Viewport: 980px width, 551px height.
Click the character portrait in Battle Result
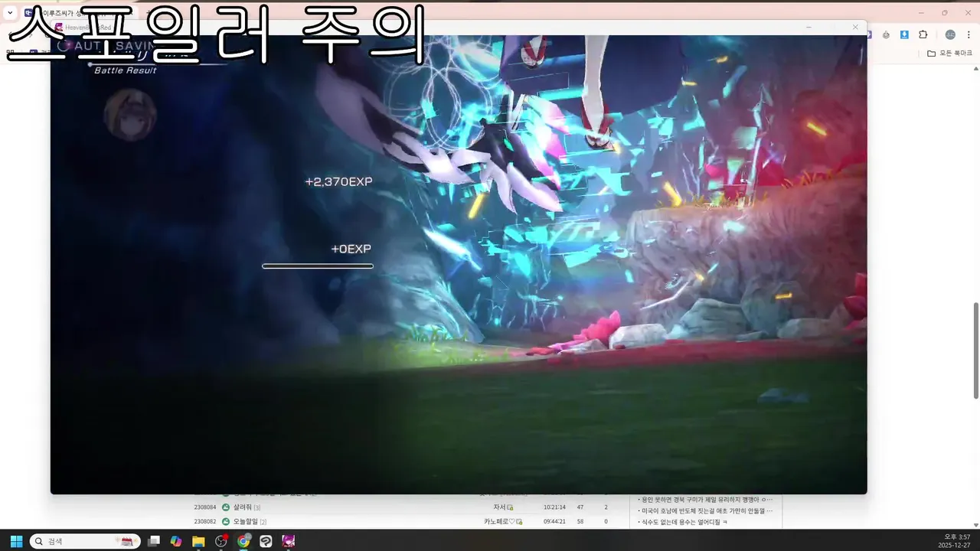pyautogui.click(x=130, y=115)
